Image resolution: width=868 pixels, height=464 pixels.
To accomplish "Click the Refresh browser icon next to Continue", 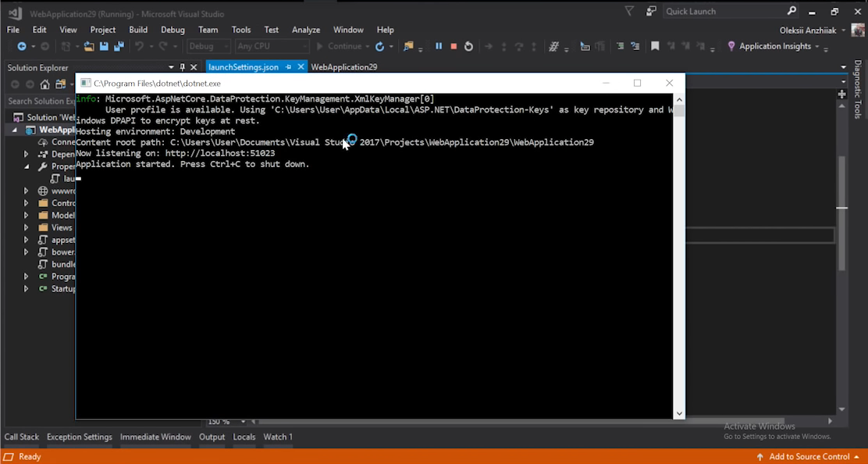I will 379,47.
